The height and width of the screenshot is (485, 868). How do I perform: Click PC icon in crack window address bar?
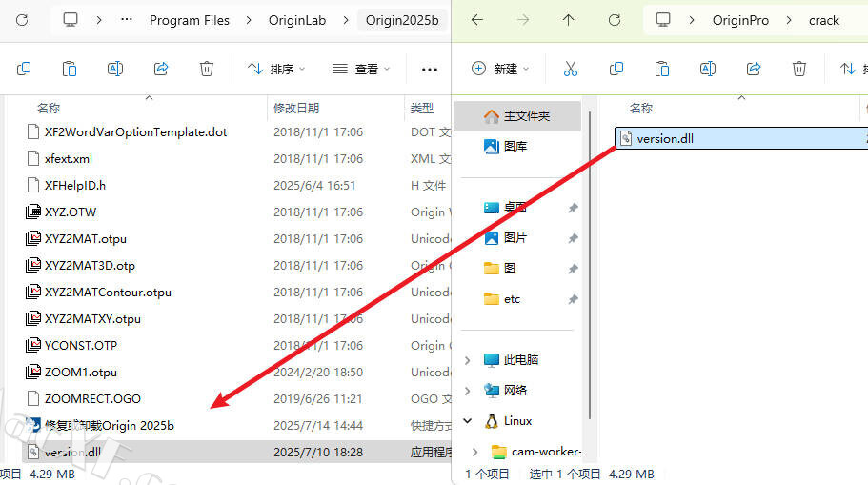(662, 20)
